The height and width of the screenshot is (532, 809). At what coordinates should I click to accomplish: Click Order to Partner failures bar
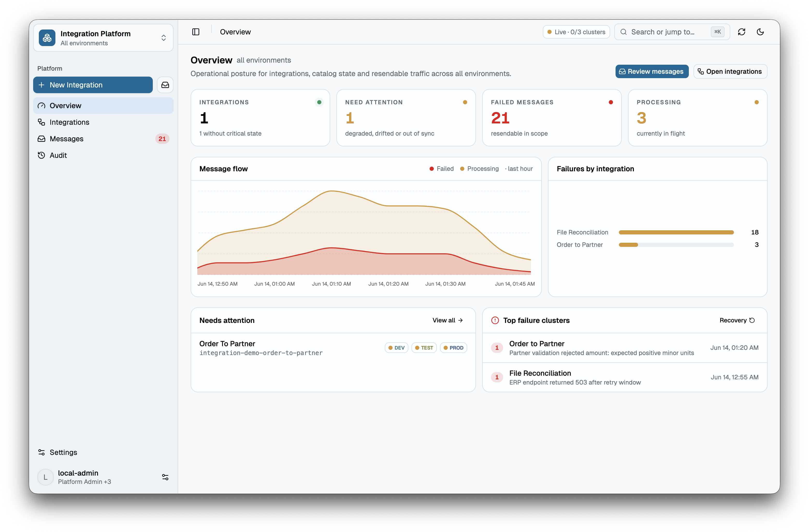676,245
